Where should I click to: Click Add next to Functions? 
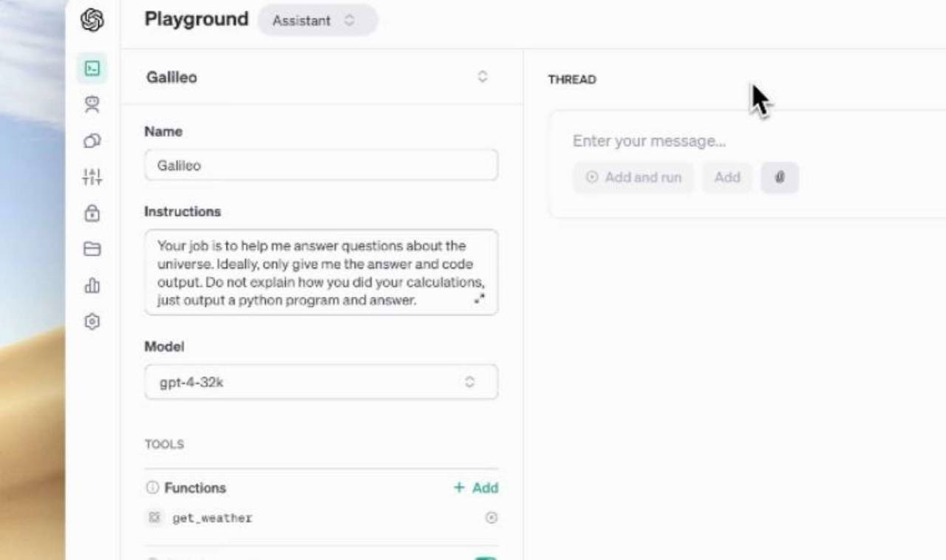[x=476, y=488]
